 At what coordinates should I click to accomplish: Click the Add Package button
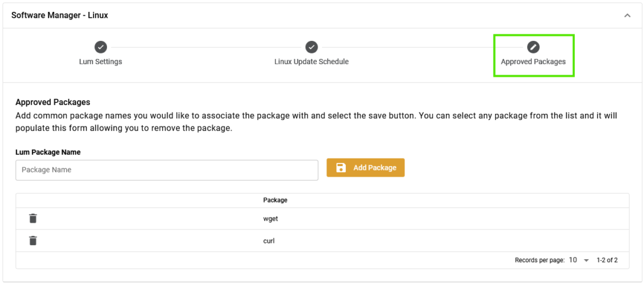[365, 167]
